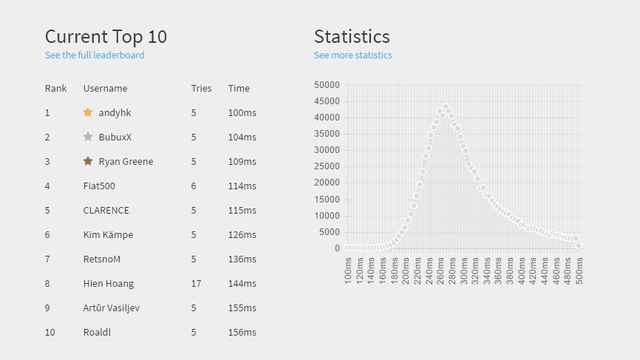Screen dimensions: 640x360
Task: Click the RetsnoM username
Action: coord(102,259)
